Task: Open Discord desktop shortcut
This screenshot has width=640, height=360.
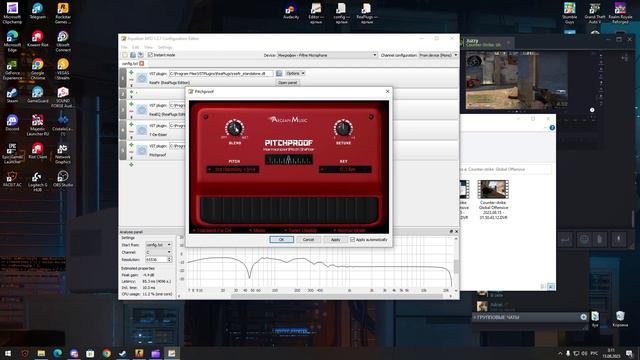Action: (x=12, y=122)
